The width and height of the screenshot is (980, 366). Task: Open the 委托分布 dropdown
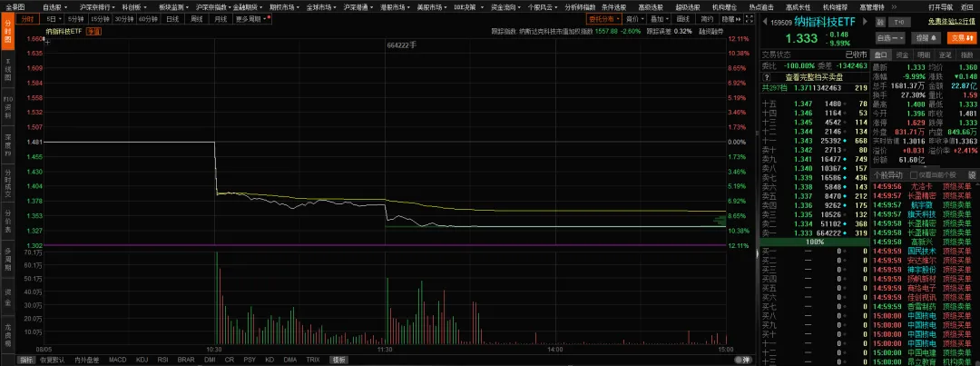[603, 19]
